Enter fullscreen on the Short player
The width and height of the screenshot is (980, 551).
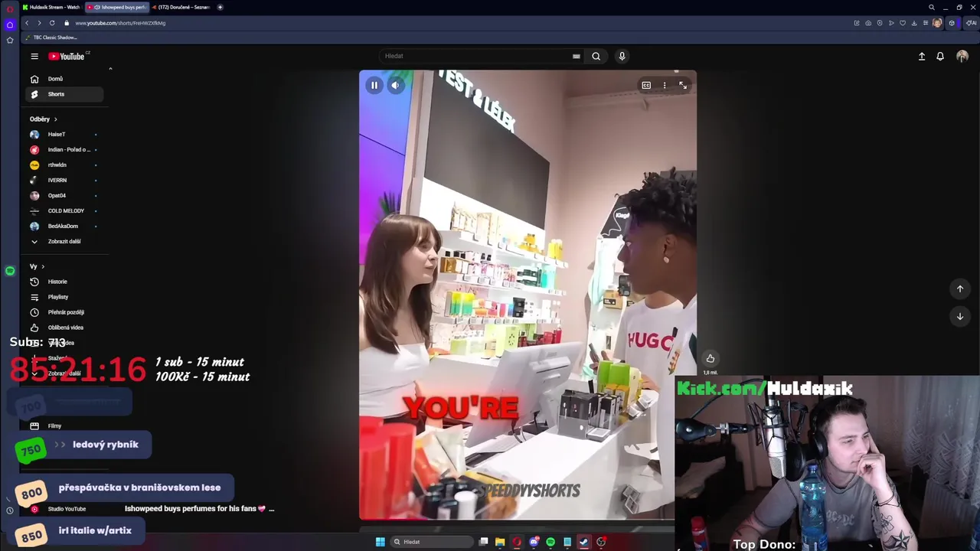(683, 85)
